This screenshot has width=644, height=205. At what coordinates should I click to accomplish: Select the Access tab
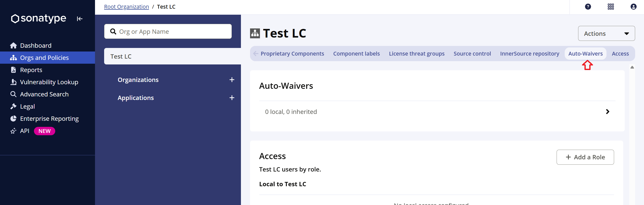pyautogui.click(x=620, y=54)
